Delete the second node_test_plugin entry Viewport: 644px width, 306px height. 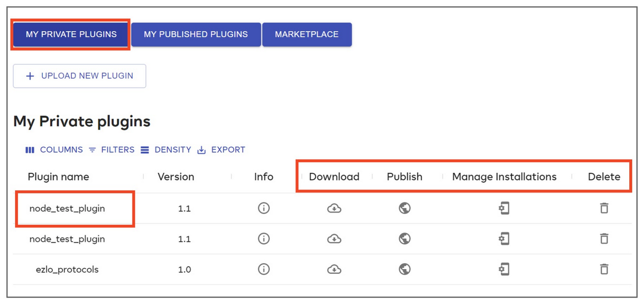point(604,239)
